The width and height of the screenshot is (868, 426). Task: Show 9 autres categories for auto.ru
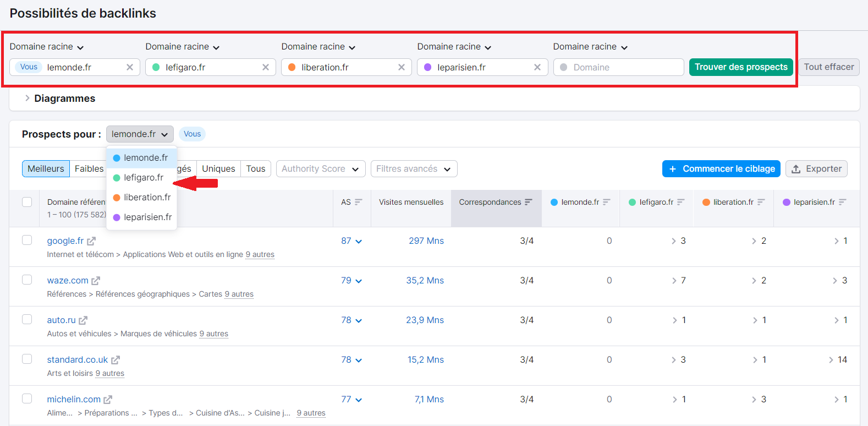pos(214,334)
